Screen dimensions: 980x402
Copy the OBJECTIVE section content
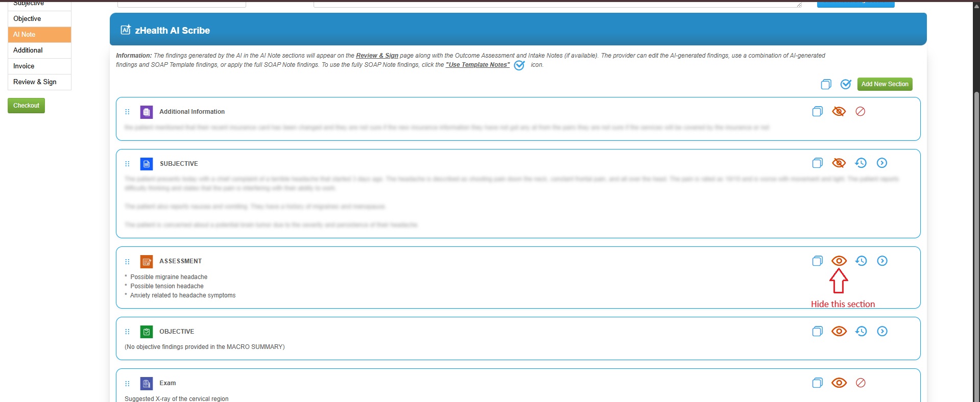click(x=817, y=331)
